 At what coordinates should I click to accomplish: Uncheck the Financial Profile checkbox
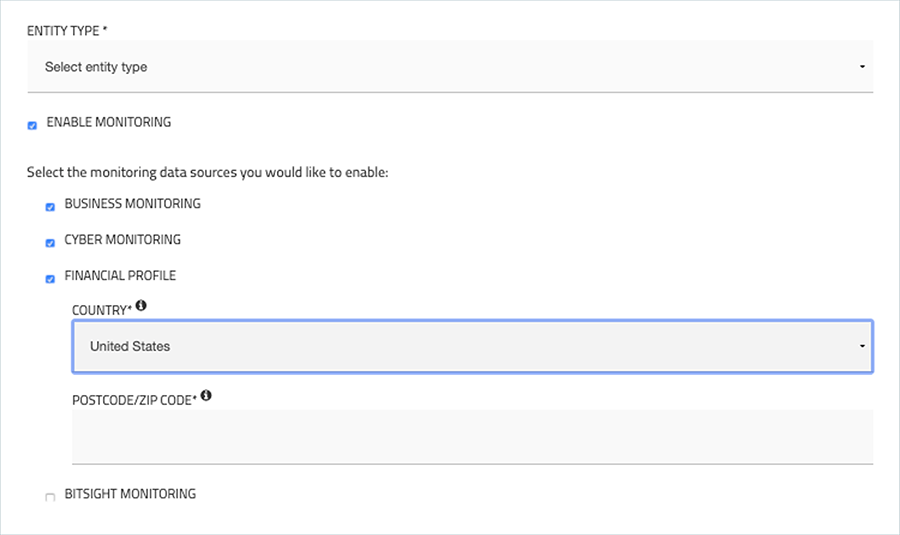(x=51, y=279)
